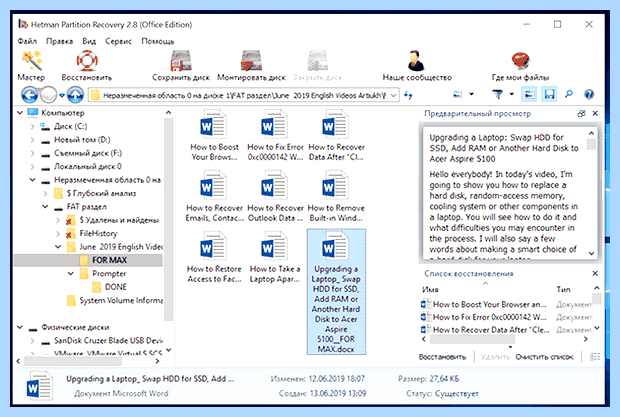Toggle the recovery list save panel
This screenshot has height=417, width=620.
(549, 94)
